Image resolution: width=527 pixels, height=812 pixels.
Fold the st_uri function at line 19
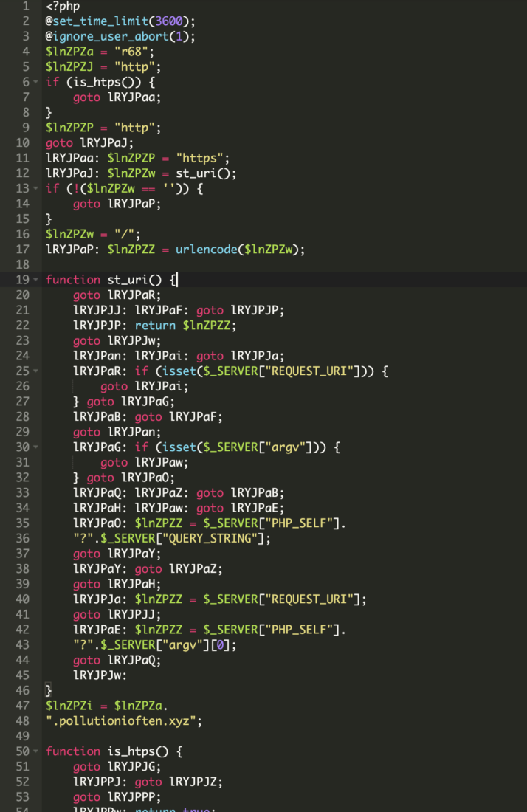36,280
